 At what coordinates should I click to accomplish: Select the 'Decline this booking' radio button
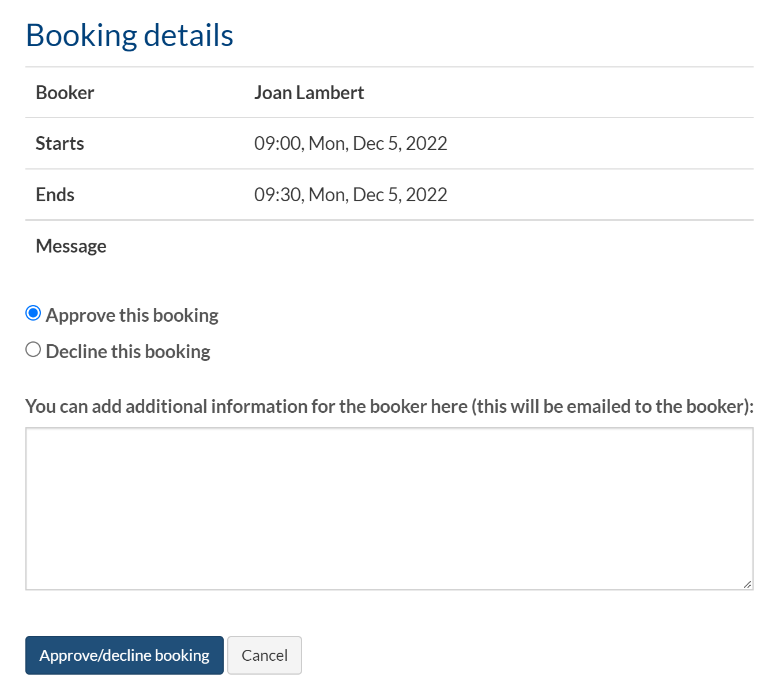pyautogui.click(x=33, y=350)
